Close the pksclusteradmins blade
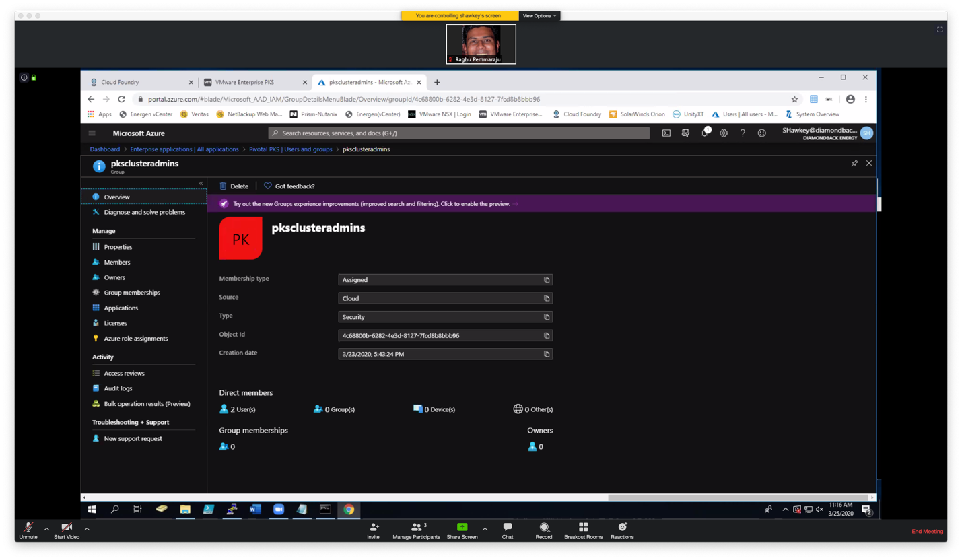Screen dimensions: 962x560 868,163
